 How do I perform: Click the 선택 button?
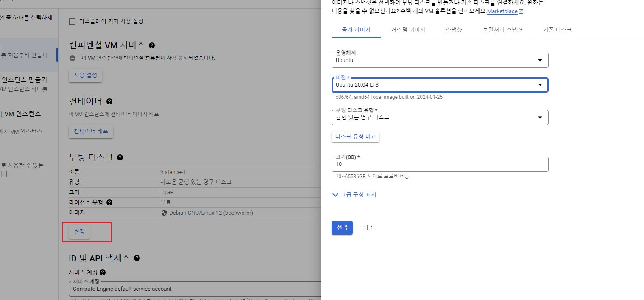click(342, 227)
